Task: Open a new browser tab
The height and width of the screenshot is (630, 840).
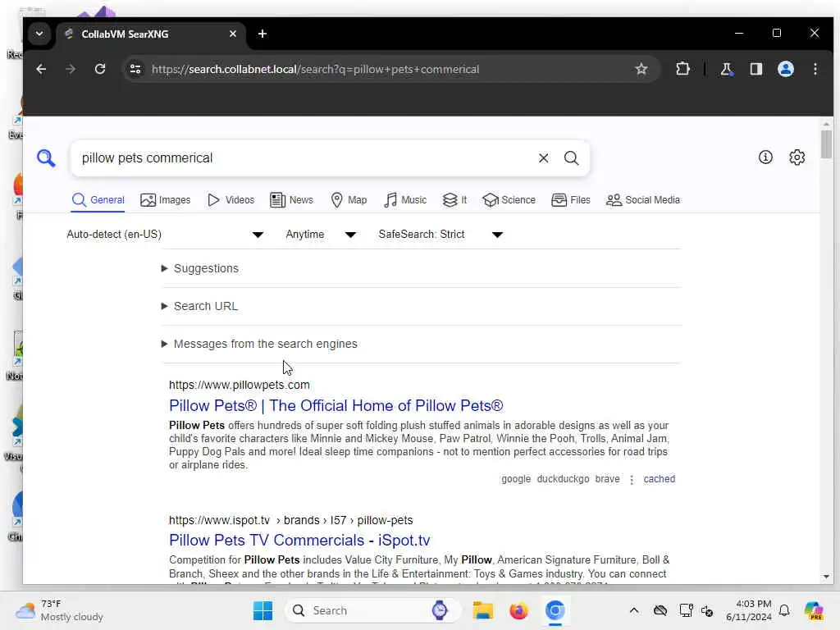Action: pyautogui.click(x=262, y=34)
